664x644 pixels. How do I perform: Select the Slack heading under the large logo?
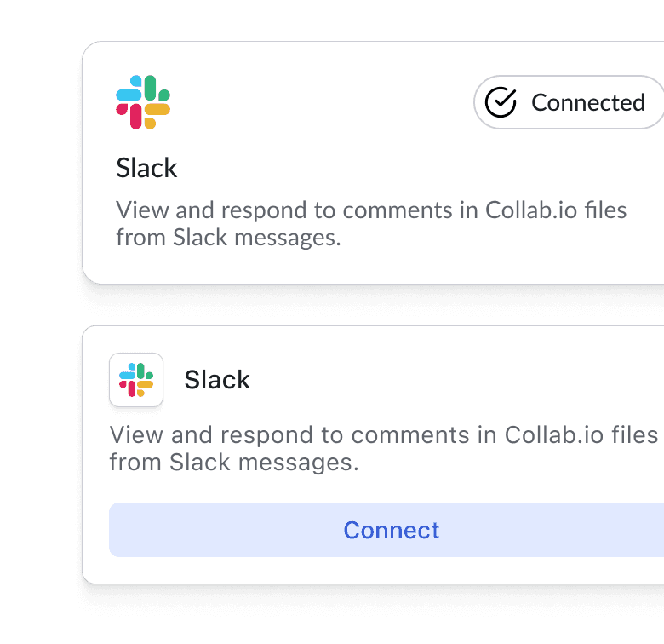[x=146, y=168]
